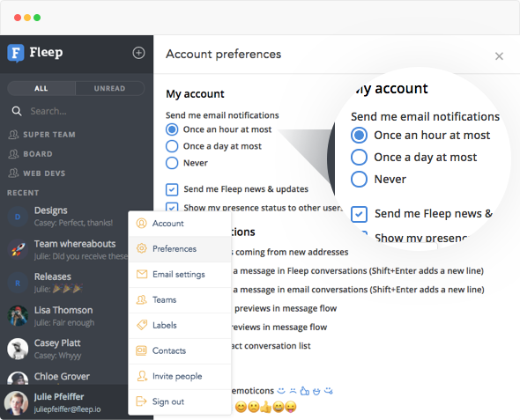Screen dimensions: 520x420
Task: Toggle Show my presence status checkbox
Action: [172, 207]
